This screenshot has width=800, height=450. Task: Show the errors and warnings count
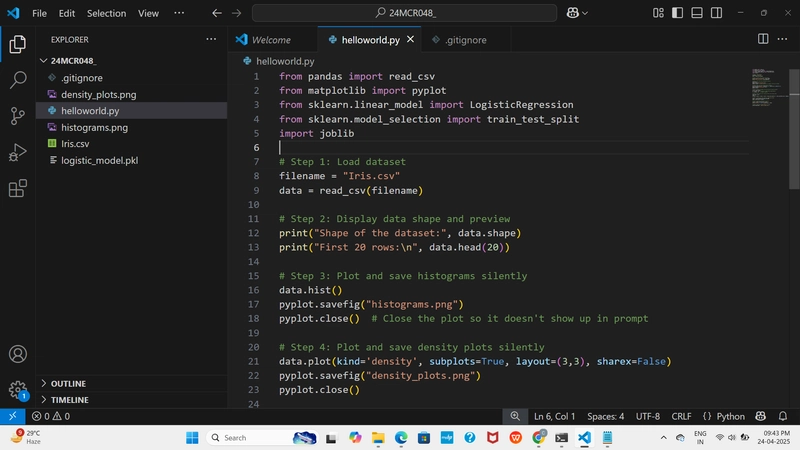tap(51, 416)
